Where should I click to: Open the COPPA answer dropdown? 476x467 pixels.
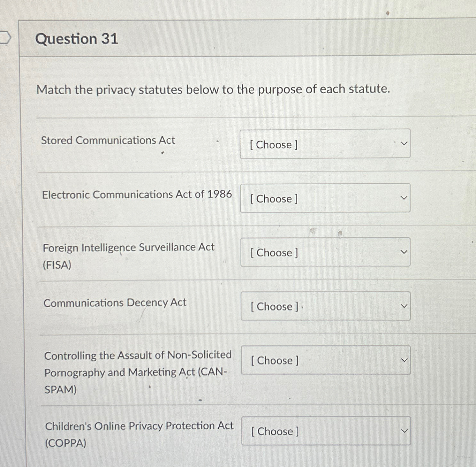[325, 431]
